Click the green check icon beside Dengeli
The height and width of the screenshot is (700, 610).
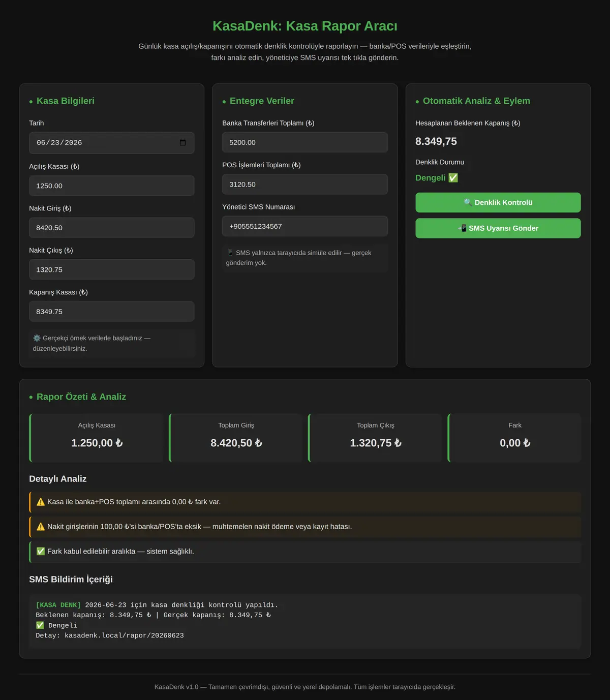[453, 178]
